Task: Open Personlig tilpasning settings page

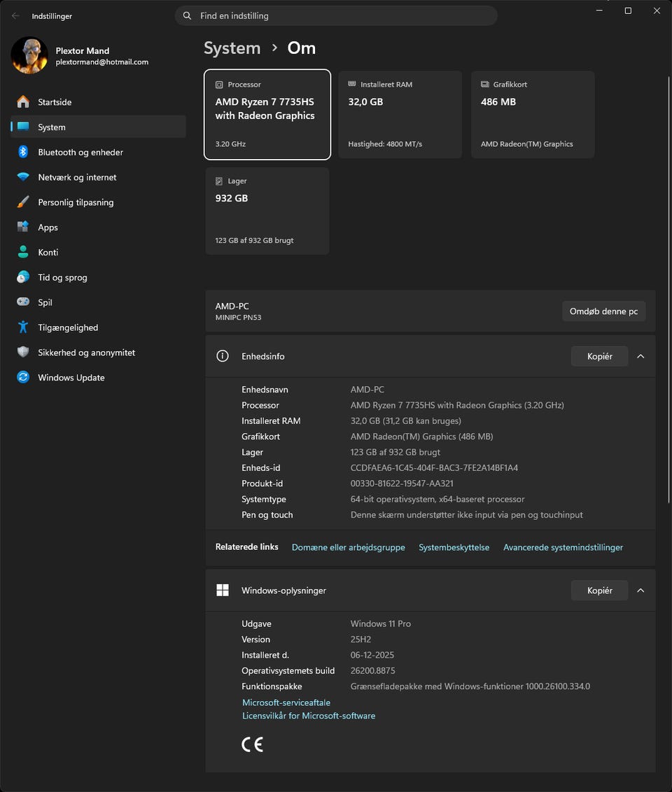Action: click(x=98, y=202)
